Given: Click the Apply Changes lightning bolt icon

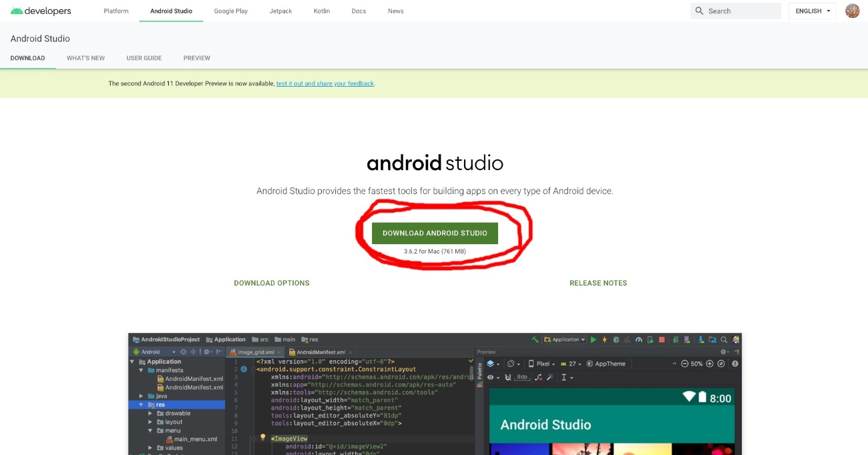Looking at the screenshot, I should tap(604, 340).
